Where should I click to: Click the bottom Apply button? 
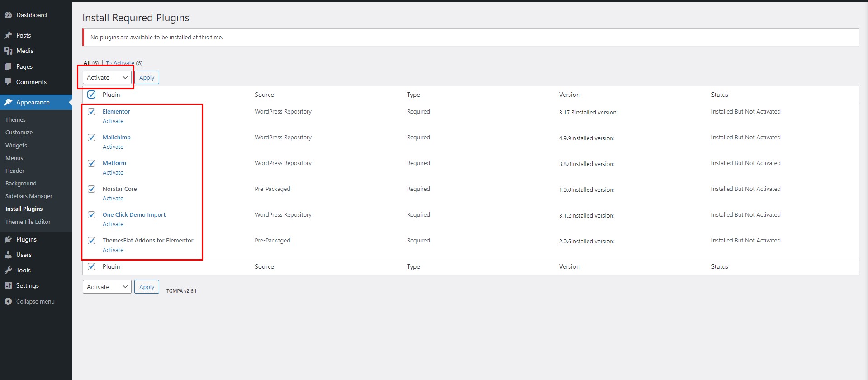tap(147, 287)
